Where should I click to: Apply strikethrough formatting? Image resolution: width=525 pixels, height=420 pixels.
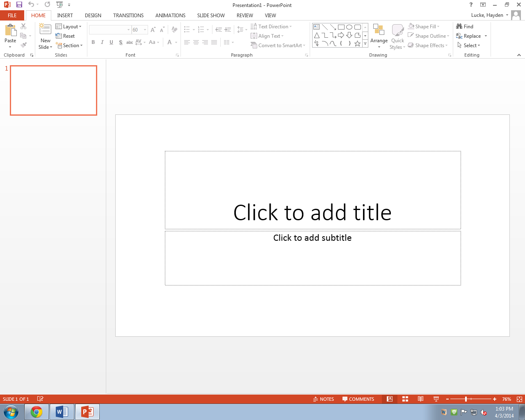pos(130,42)
